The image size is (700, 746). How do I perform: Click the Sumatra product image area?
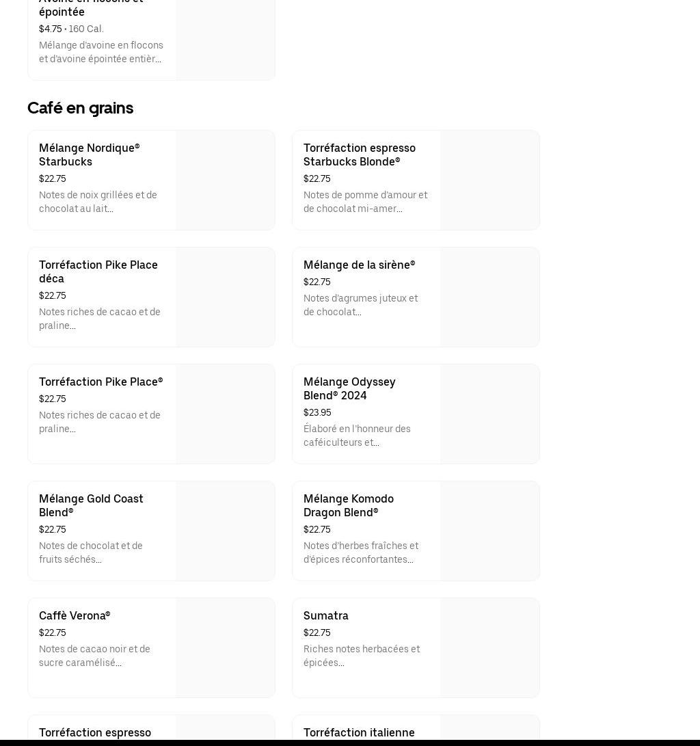(489, 648)
